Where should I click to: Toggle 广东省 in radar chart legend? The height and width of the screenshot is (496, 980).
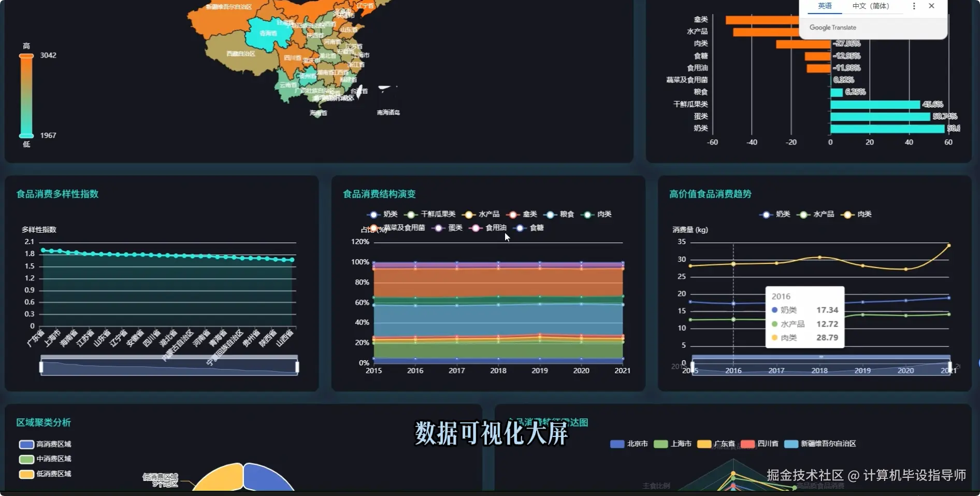click(716, 444)
